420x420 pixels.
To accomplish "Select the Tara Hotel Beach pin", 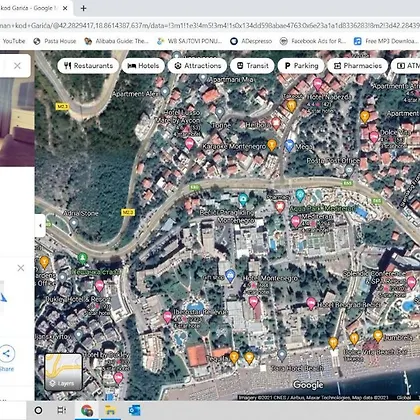I will pos(282,355).
